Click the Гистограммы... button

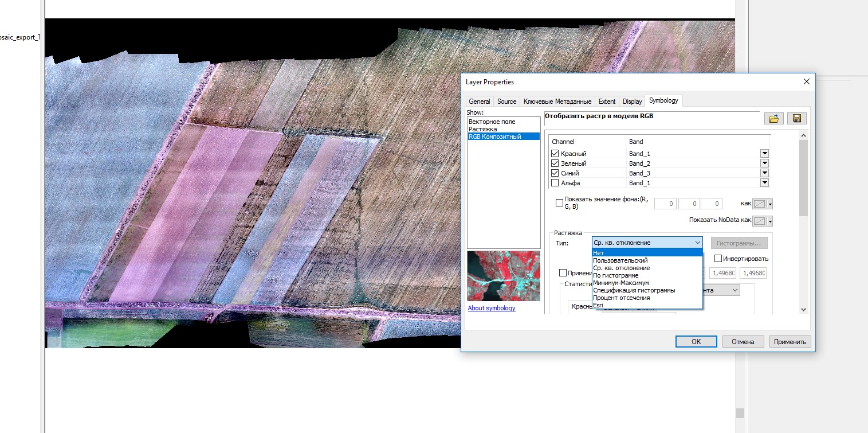739,243
